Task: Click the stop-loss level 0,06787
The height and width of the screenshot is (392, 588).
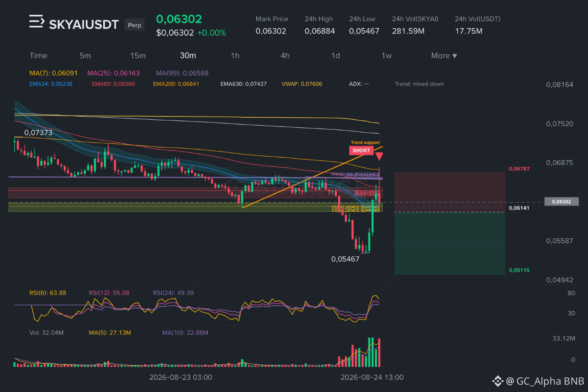Action: click(519, 169)
